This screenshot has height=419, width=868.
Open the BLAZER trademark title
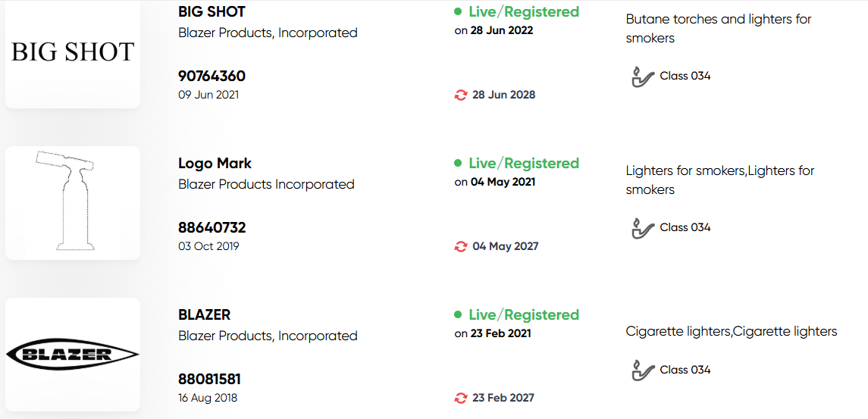click(204, 315)
